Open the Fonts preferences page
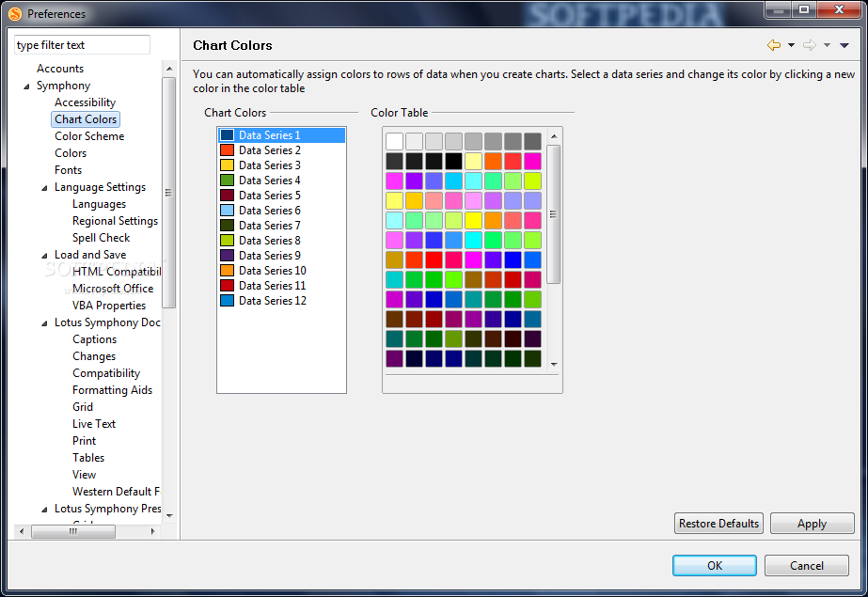 [x=68, y=170]
